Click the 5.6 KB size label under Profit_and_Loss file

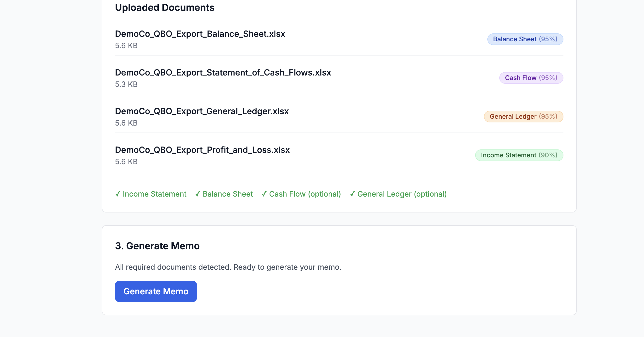coord(126,162)
